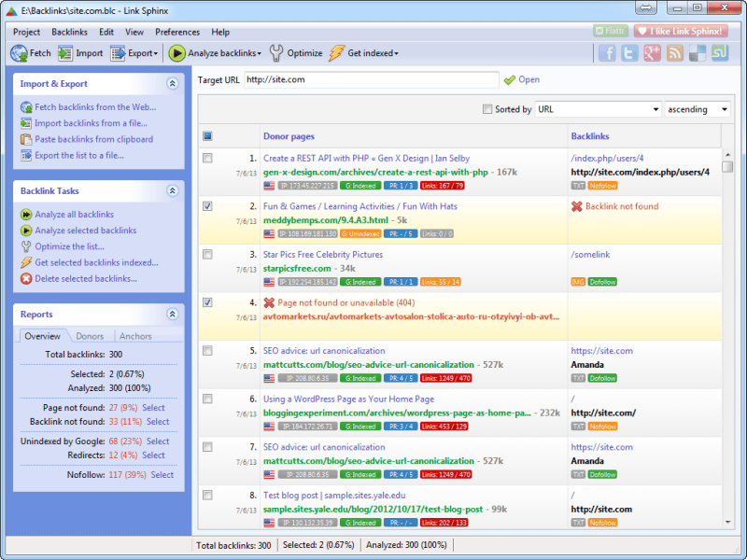Open the Delicious bookmark icon
The width and height of the screenshot is (747, 560).
pyautogui.click(x=698, y=53)
